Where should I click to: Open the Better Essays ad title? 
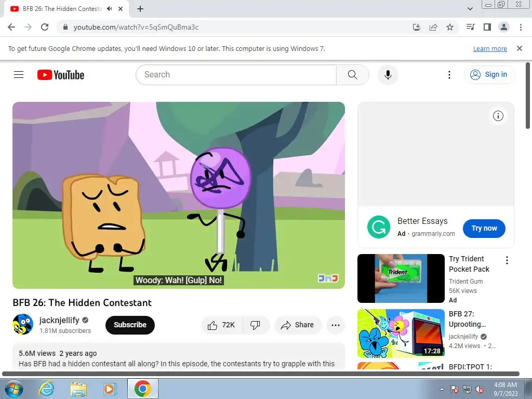[422, 221]
